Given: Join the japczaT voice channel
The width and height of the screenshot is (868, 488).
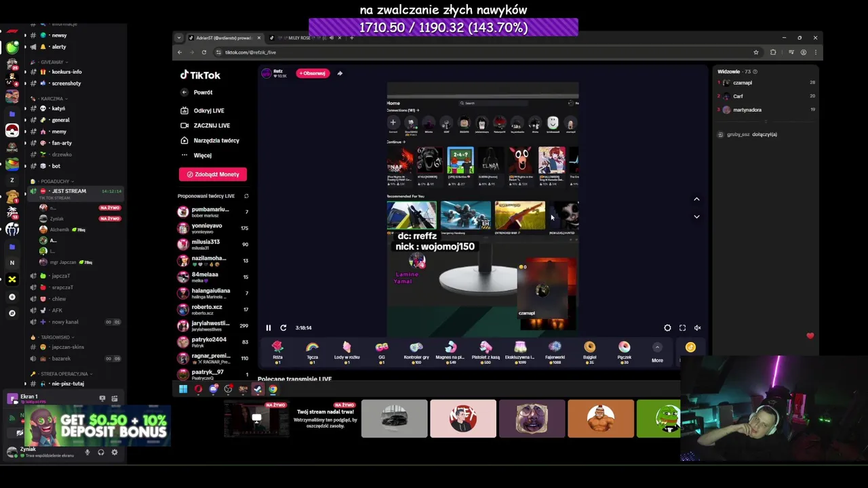Looking at the screenshot, I should pos(61,276).
